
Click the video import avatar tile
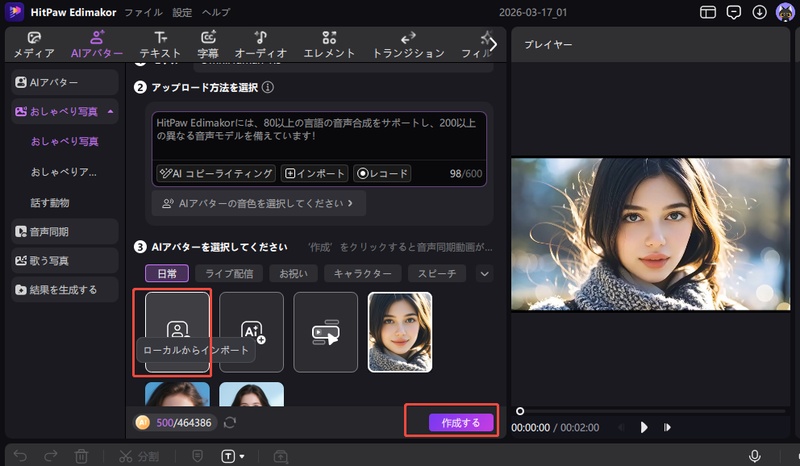(x=326, y=332)
